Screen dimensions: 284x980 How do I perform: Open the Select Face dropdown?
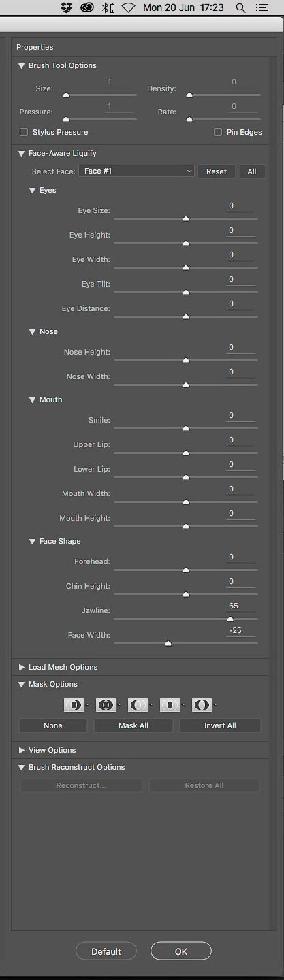137,171
